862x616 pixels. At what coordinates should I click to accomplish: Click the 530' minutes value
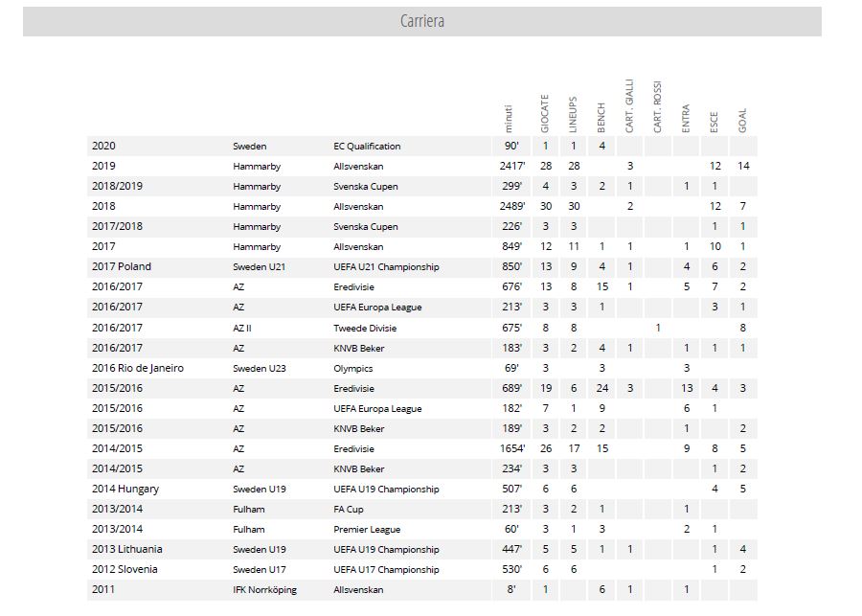pyautogui.click(x=511, y=569)
